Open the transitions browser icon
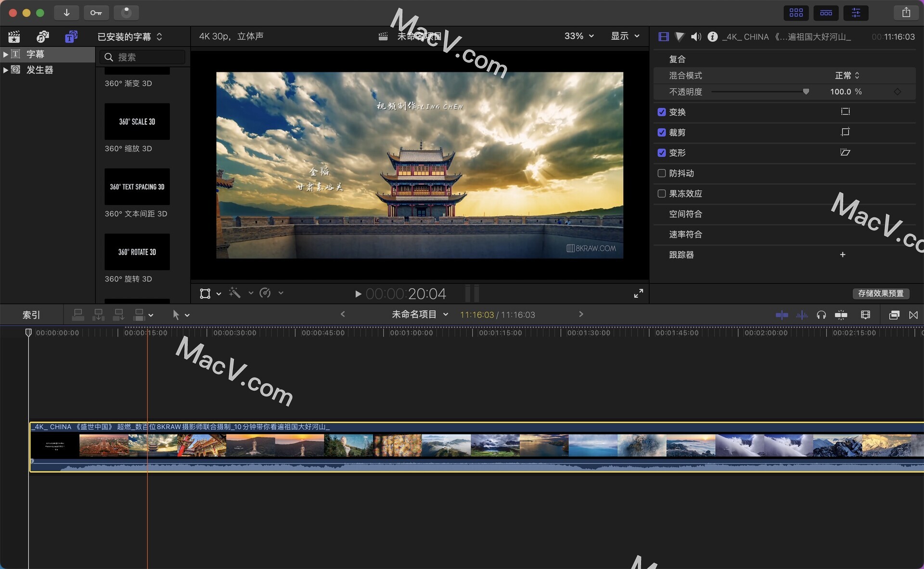Image resolution: width=924 pixels, height=569 pixels. click(913, 315)
